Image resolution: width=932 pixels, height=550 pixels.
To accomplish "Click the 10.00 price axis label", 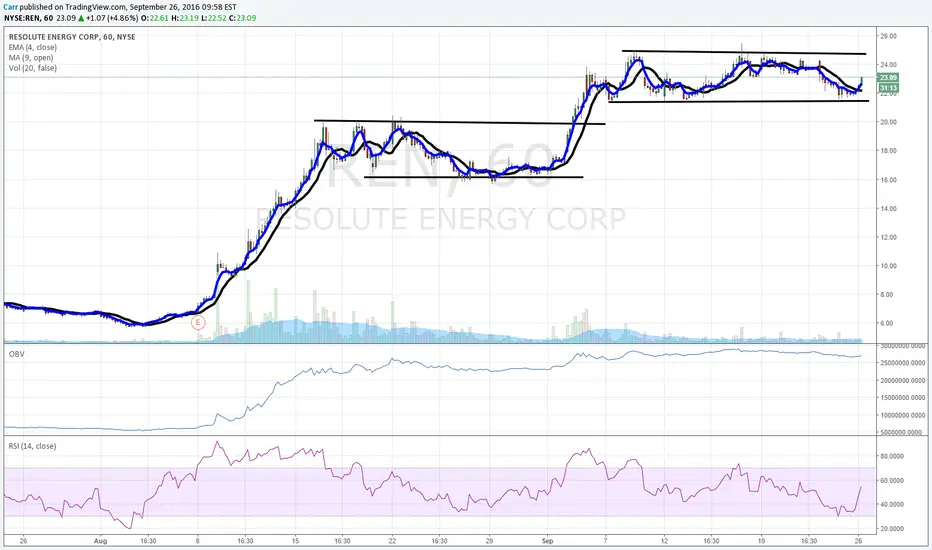I will point(888,266).
